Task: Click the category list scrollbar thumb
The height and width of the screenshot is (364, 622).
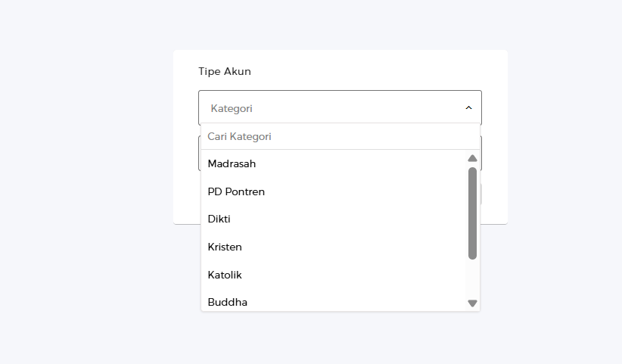Action: (472, 213)
